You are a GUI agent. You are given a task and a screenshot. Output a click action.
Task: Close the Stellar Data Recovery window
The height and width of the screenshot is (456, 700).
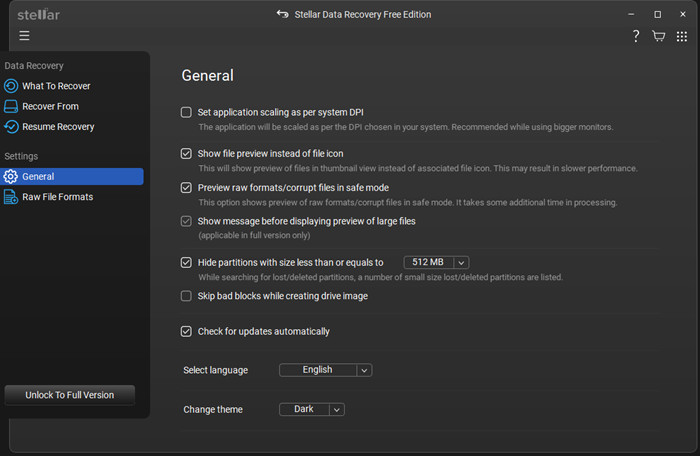click(683, 14)
